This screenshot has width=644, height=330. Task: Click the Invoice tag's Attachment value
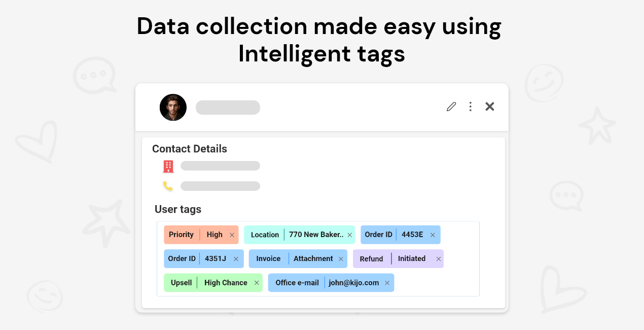(x=313, y=258)
